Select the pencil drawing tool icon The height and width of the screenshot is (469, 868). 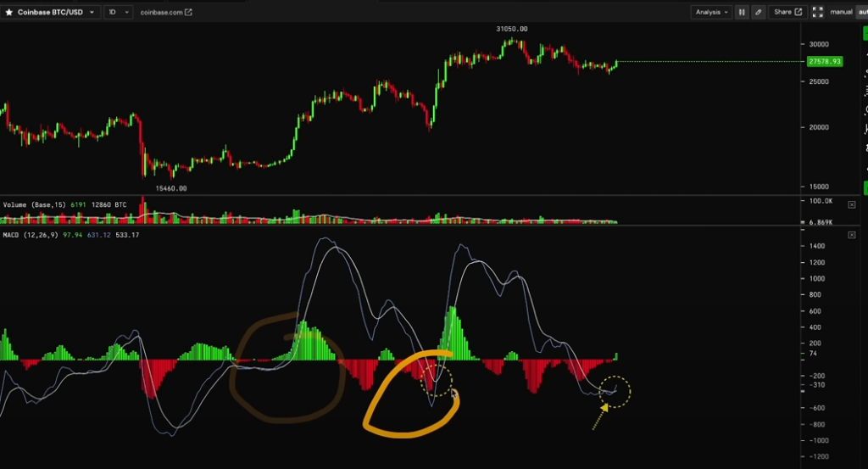coord(759,12)
